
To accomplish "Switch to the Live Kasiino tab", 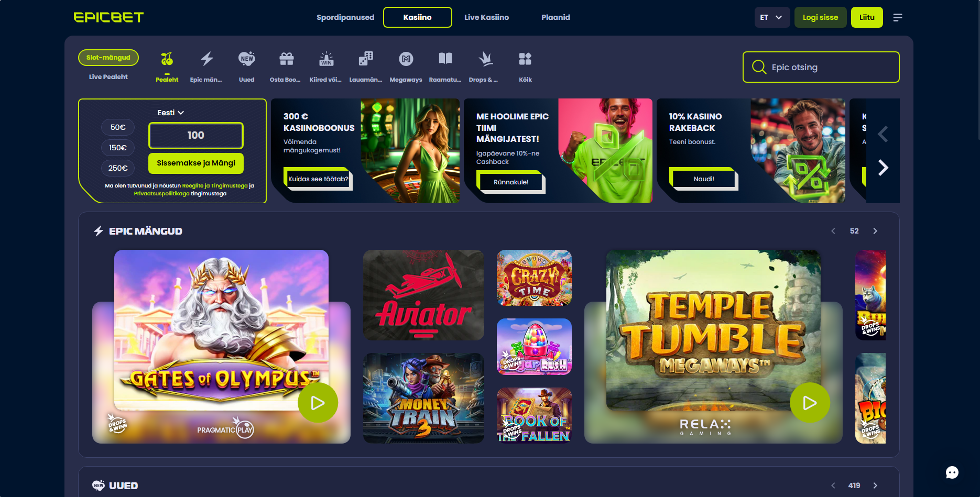I will tap(486, 17).
